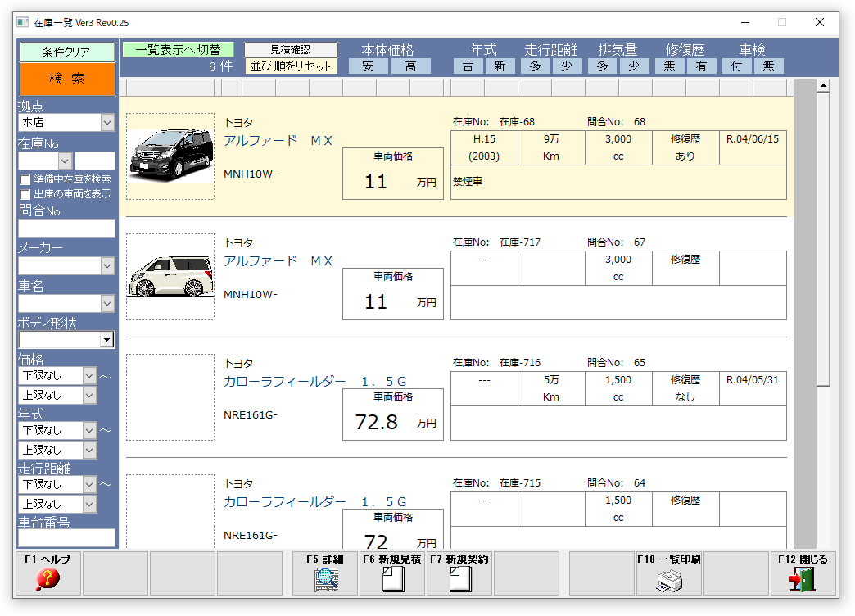Viewport: 855px width, 616px height.
Task: Click the list scrollbar up arrow
Action: 823,86
